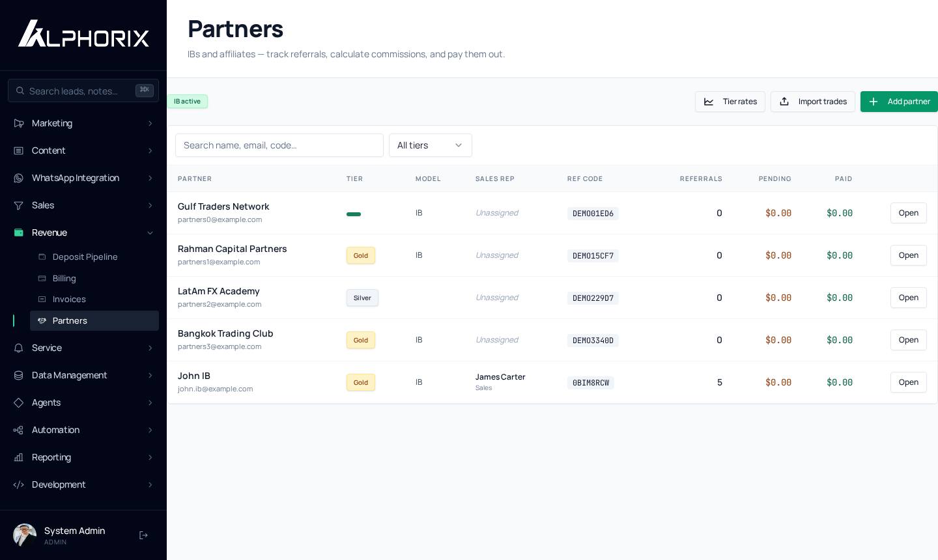Click the Reporting bar chart icon

(19, 457)
